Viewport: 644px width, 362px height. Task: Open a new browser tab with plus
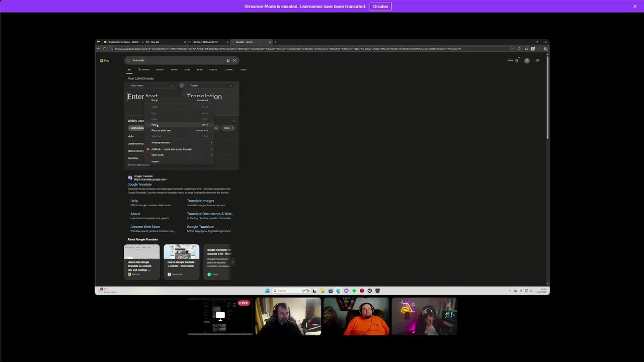point(276,42)
